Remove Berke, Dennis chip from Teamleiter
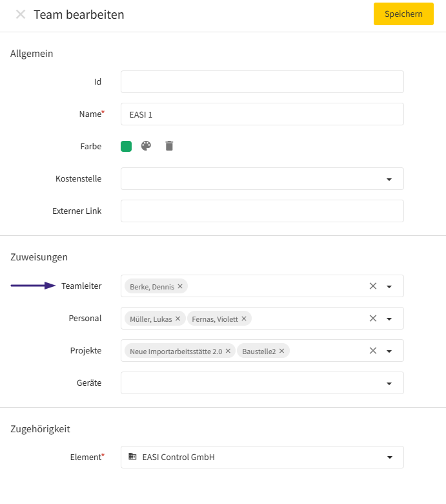This screenshot has height=504, width=446. click(180, 286)
